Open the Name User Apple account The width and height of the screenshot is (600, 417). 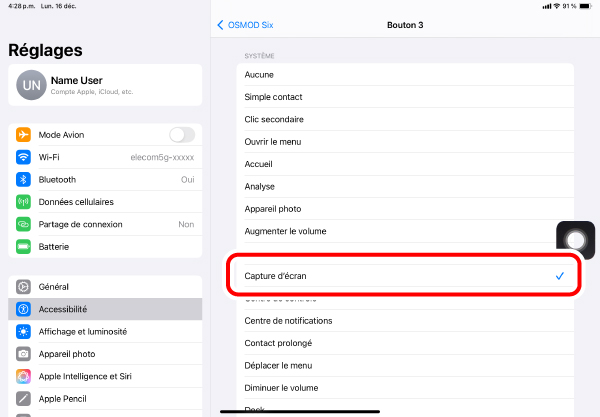tap(105, 86)
